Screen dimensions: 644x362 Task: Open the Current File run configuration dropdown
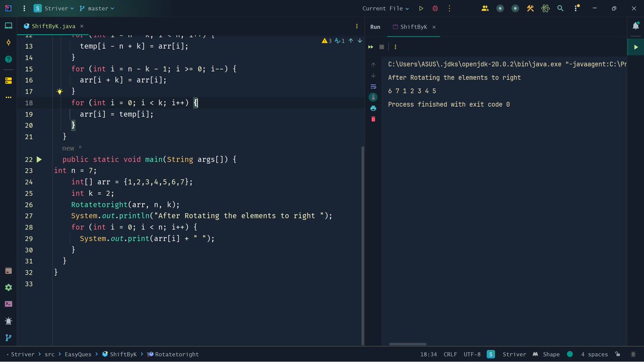click(385, 9)
